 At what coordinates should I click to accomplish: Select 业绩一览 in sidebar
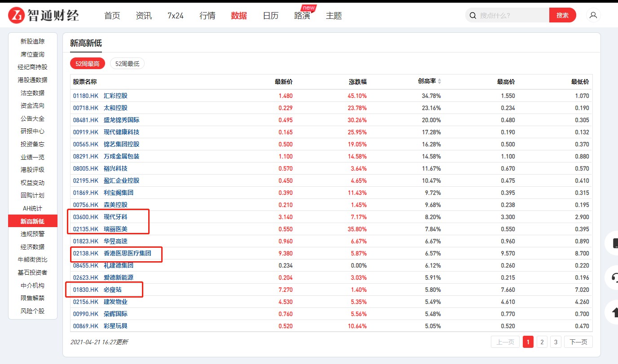tap(33, 157)
